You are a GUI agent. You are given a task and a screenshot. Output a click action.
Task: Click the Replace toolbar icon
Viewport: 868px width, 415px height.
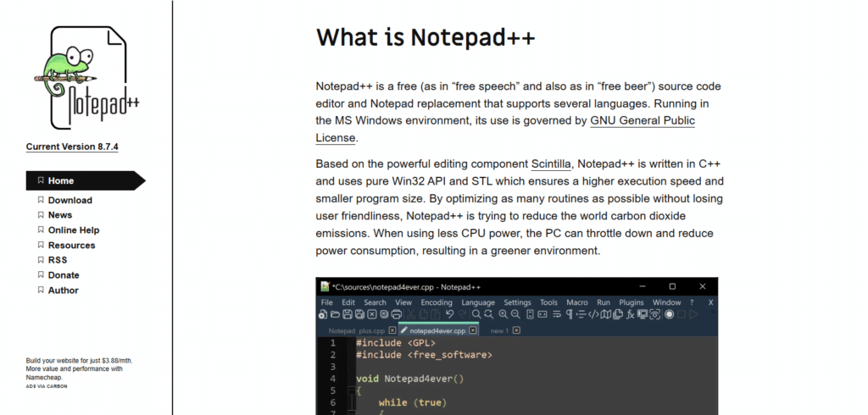pos(489,314)
